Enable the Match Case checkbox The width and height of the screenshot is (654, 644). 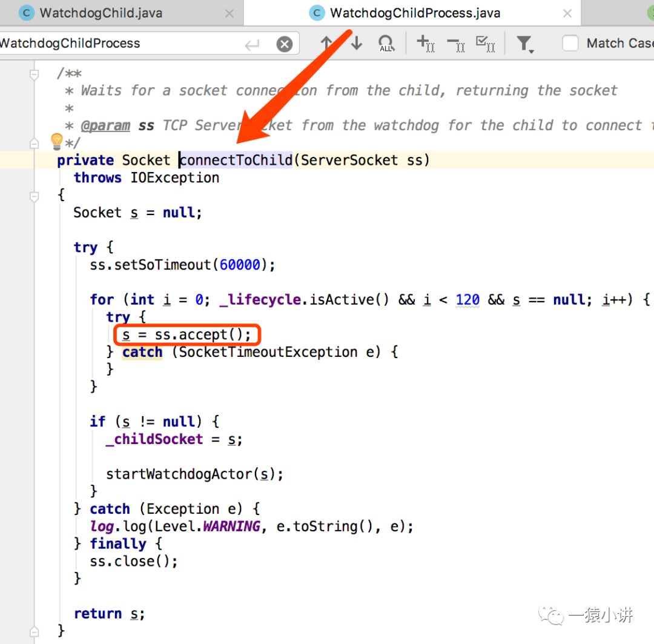(x=570, y=43)
